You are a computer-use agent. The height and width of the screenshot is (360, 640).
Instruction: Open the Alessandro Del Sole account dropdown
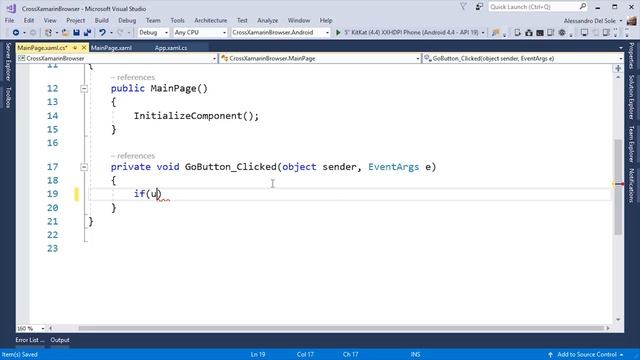pyautogui.click(x=593, y=20)
